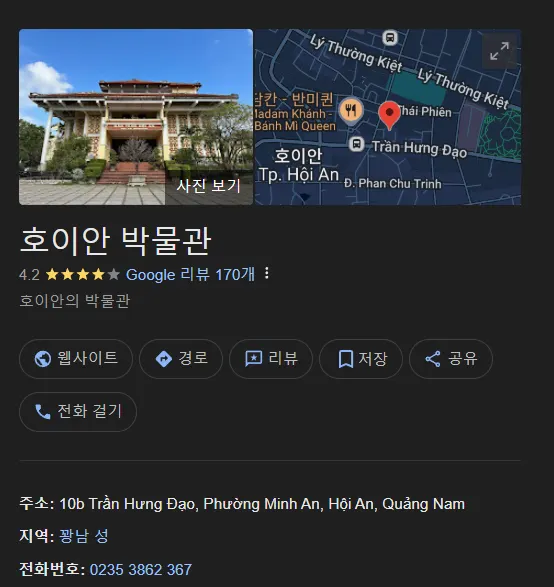Screen dimensions: 554x587
Task: Open the 웹사이트 website button
Action: point(76,359)
